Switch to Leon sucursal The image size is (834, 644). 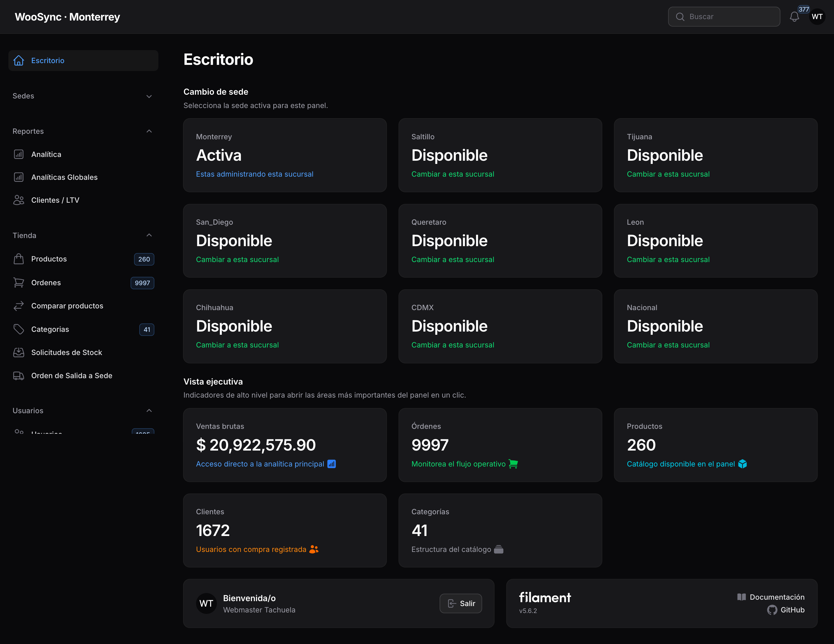pos(716,241)
